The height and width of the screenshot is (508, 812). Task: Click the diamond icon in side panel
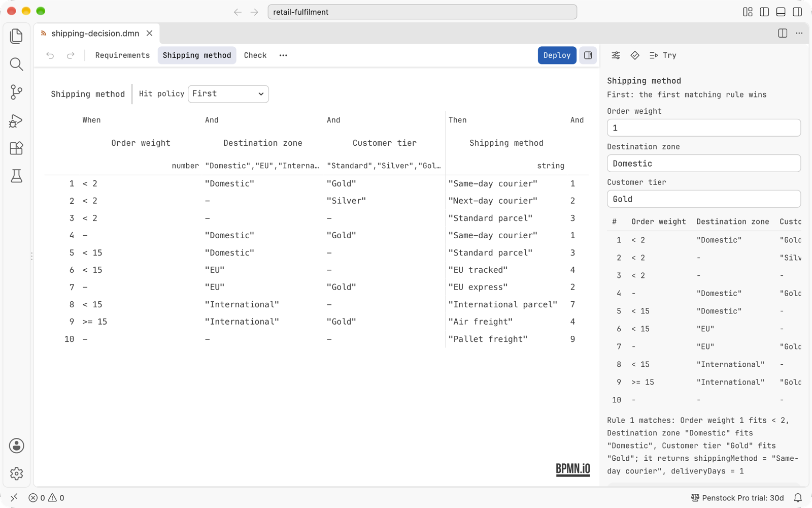tap(635, 55)
